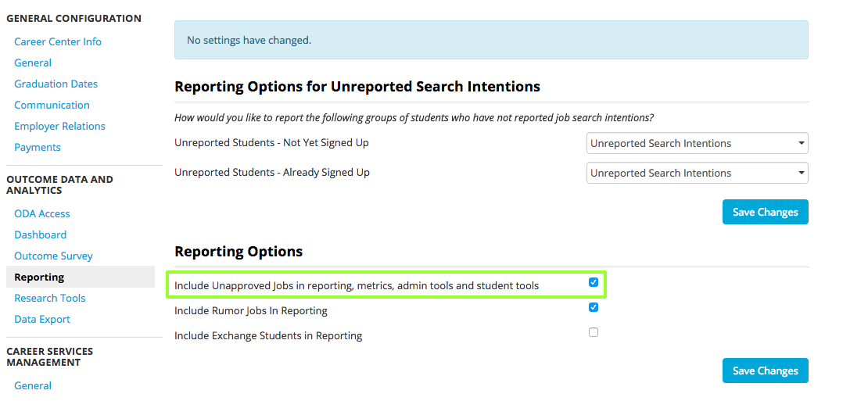The image size is (868, 401).
Task: Open Not Yet Signed Up dropdown
Action: pyautogui.click(x=697, y=144)
